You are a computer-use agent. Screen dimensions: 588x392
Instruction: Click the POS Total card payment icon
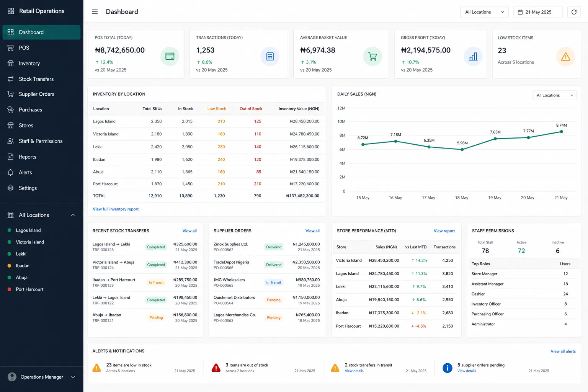170,57
